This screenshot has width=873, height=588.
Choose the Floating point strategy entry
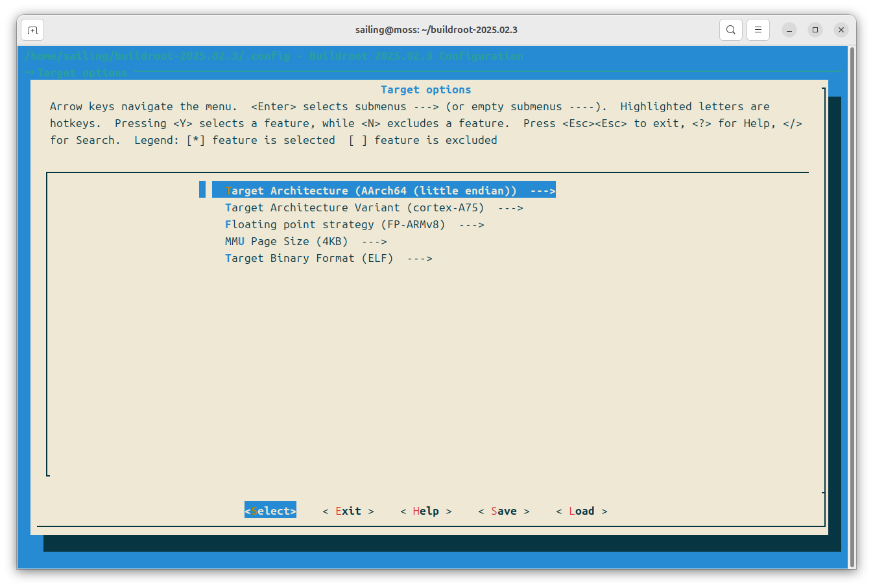click(335, 224)
